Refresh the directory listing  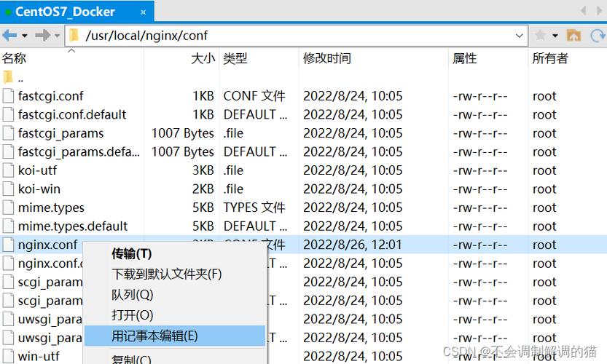pyautogui.click(x=598, y=36)
